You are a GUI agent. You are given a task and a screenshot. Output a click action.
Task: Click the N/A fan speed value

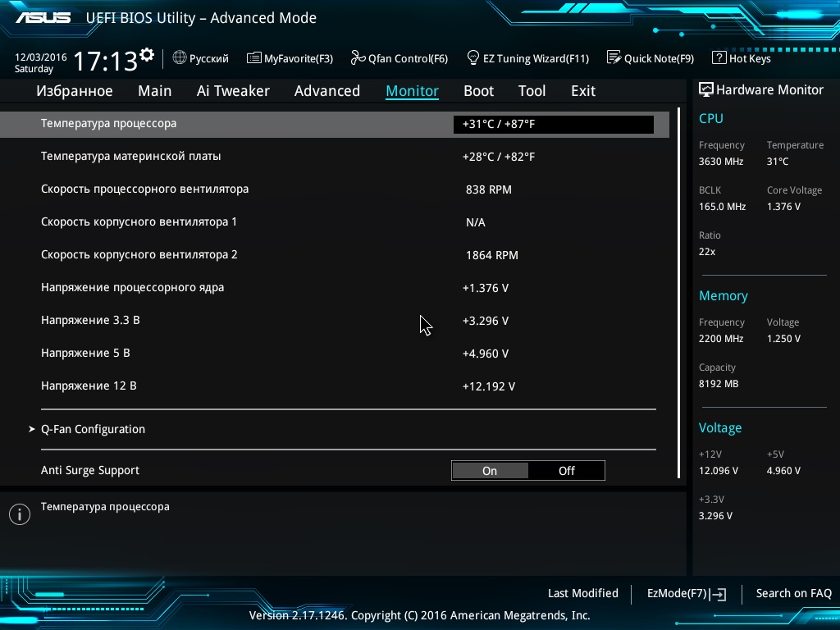click(475, 222)
